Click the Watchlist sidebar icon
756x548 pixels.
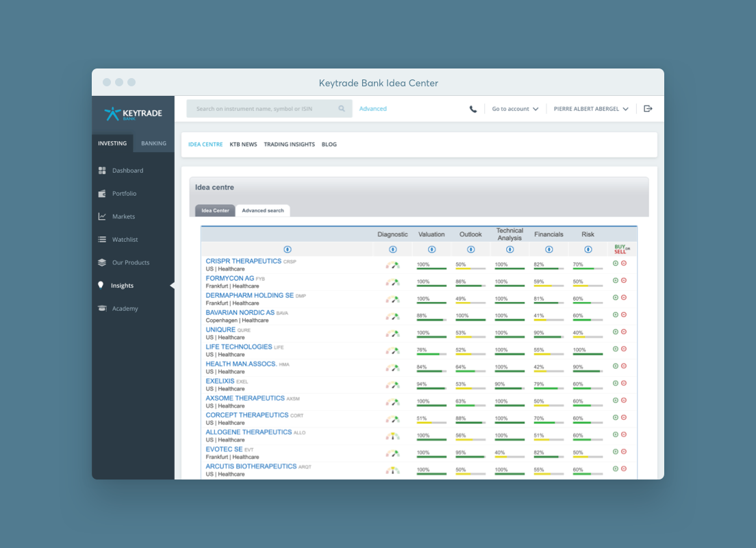tap(101, 239)
